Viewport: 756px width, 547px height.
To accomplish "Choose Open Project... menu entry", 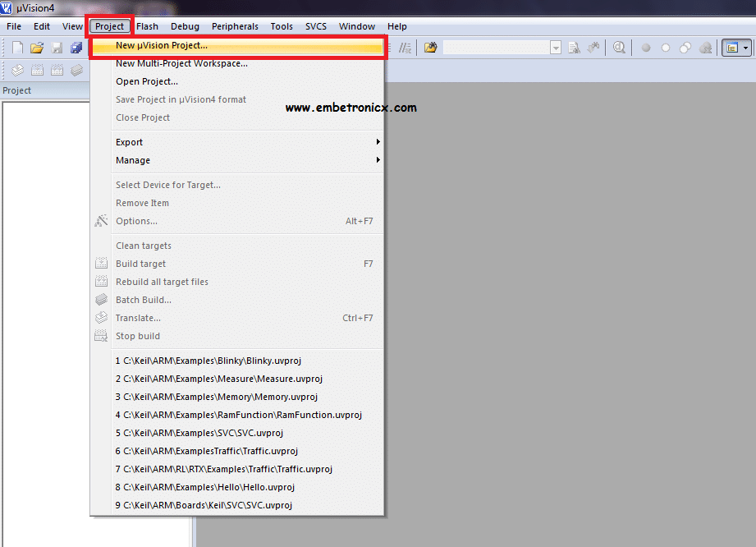I will pyautogui.click(x=238, y=81).
